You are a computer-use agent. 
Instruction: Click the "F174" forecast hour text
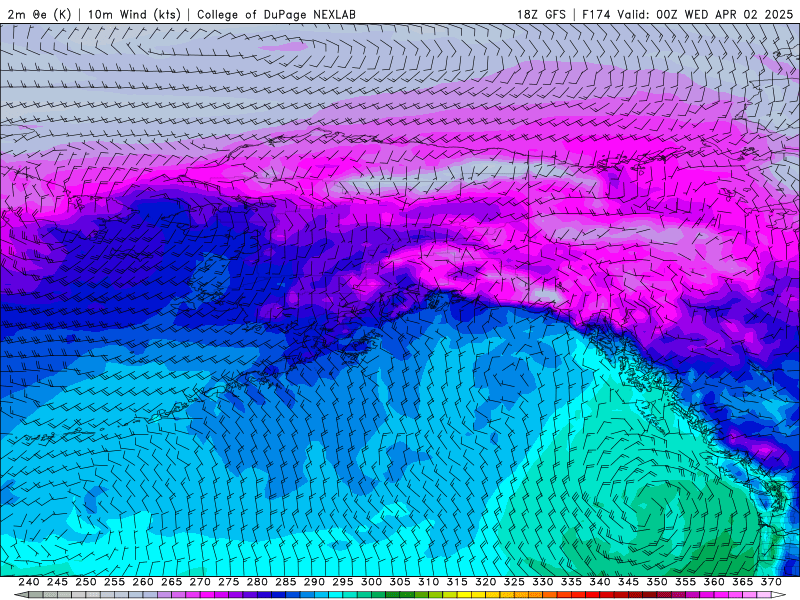[x=596, y=14]
